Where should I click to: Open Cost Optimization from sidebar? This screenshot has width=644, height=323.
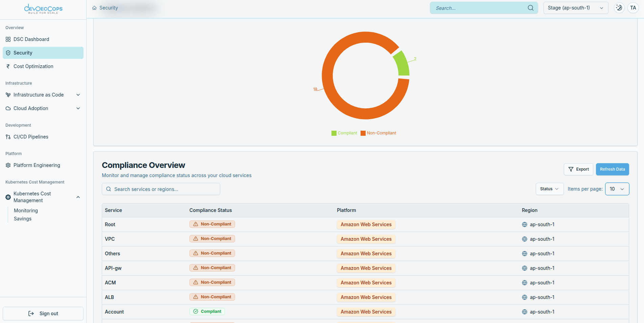pos(33,66)
